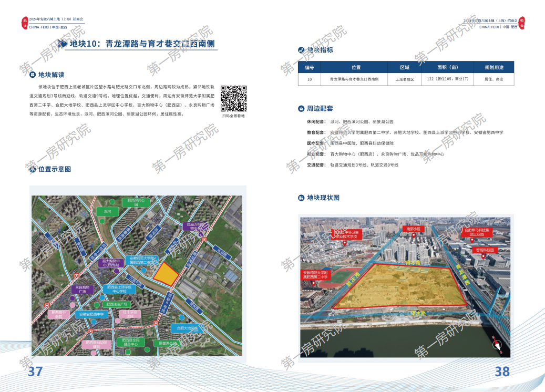The height and width of the screenshot is (392, 545).
Task: Click the red seal logo at top-left header
Action: point(24,21)
